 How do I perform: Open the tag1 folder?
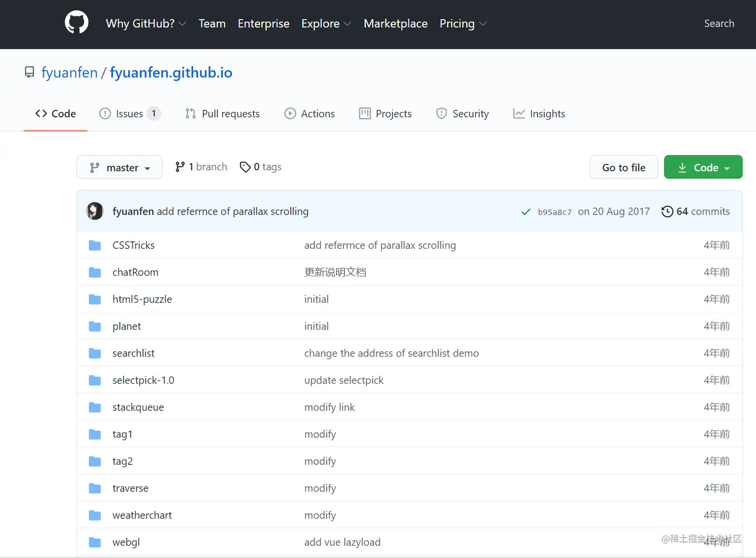122,434
